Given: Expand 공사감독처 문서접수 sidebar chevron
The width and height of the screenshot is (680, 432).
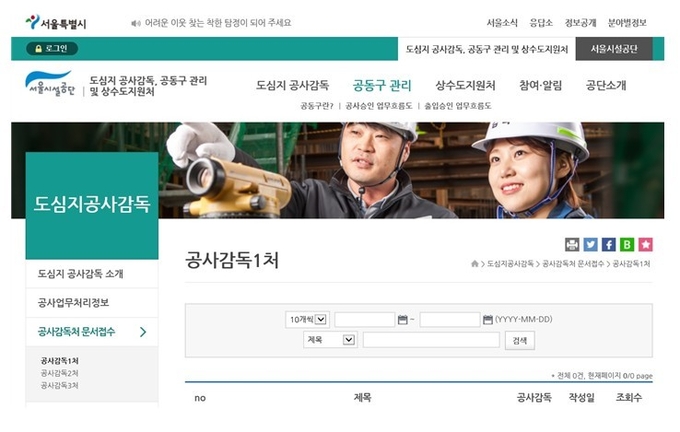Looking at the screenshot, I should 143,332.
